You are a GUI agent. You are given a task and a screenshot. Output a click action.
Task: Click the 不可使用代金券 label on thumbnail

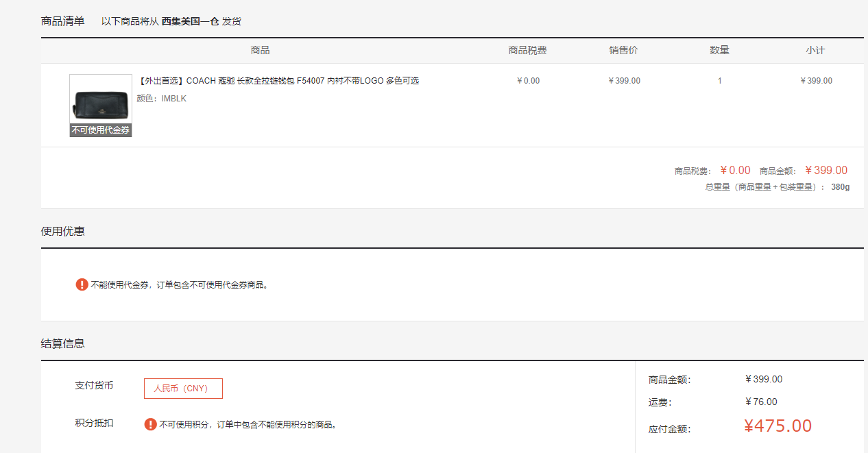pos(100,130)
